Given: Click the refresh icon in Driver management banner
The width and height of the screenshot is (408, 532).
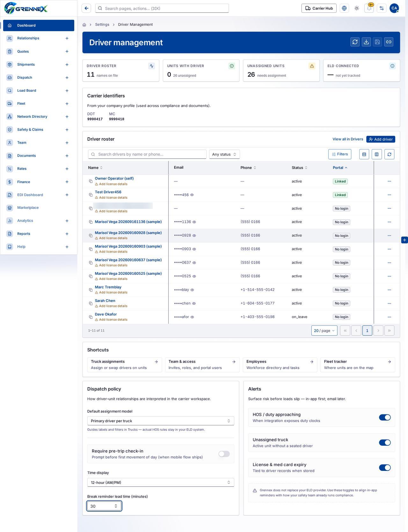Looking at the screenshot, I should point(355,42).
